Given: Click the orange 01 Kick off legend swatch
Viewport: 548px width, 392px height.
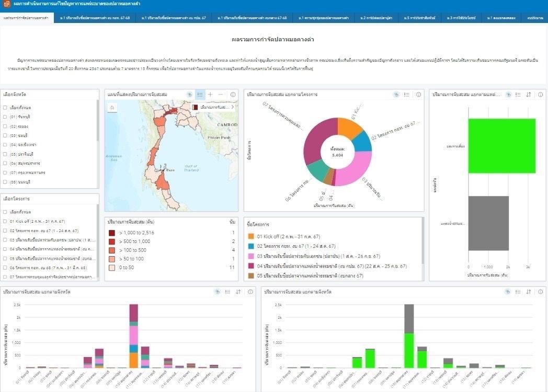Looking at the screenshot, I should pyautogui.click(x=251, y=236).
